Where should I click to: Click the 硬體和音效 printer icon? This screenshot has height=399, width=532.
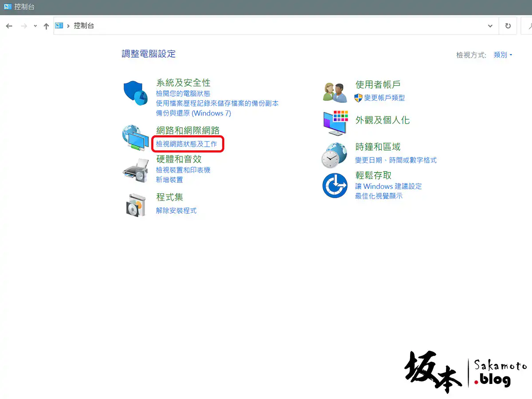coord(135,170)
